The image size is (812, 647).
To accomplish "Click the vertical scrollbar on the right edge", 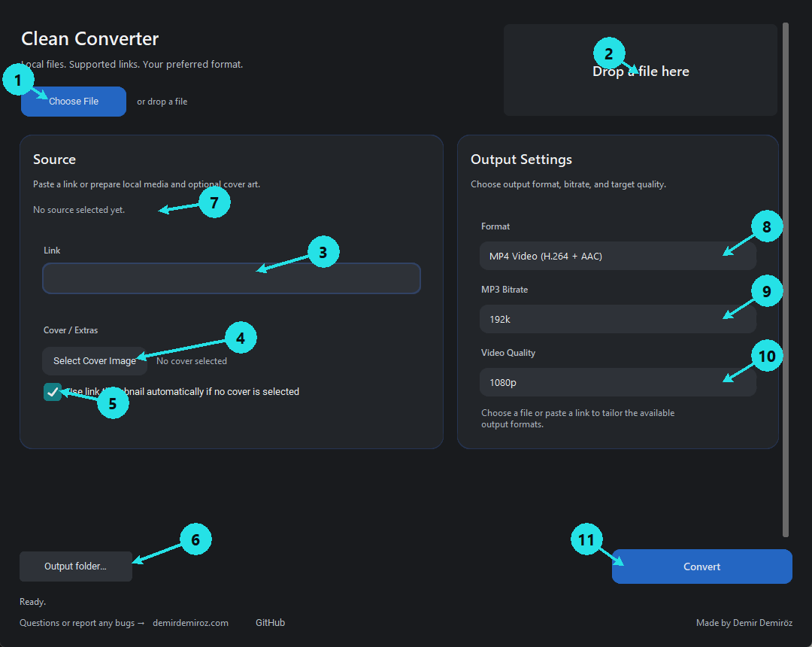I will [x=786, y=280].
